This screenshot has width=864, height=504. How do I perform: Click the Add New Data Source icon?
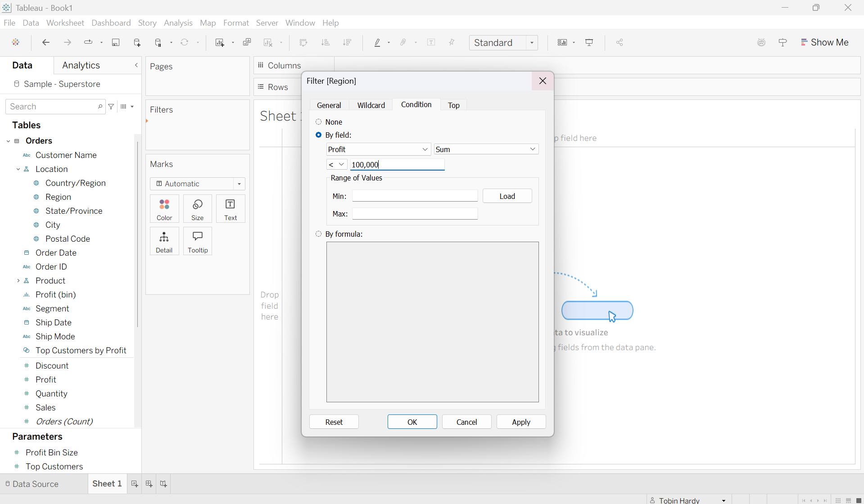pos(137,42)
